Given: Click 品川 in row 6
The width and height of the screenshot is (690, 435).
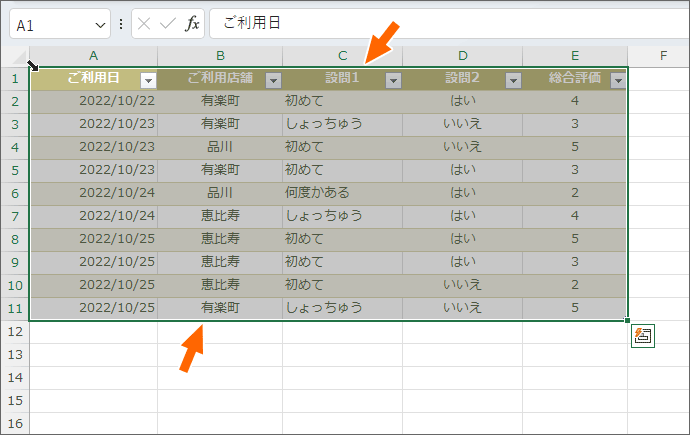Looking at the screenshot, I should click(x=220, y=193).
